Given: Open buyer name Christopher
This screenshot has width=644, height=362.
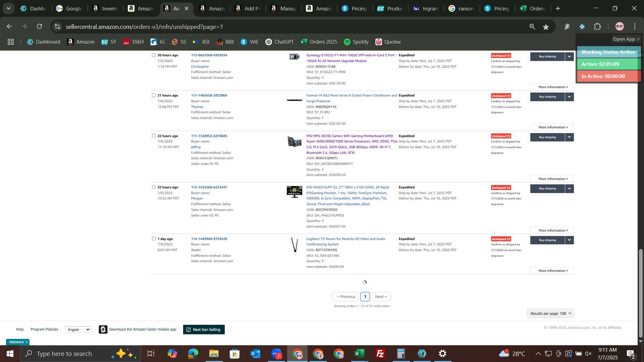Looking at the screenshot, I should click(x=200, y=67).
